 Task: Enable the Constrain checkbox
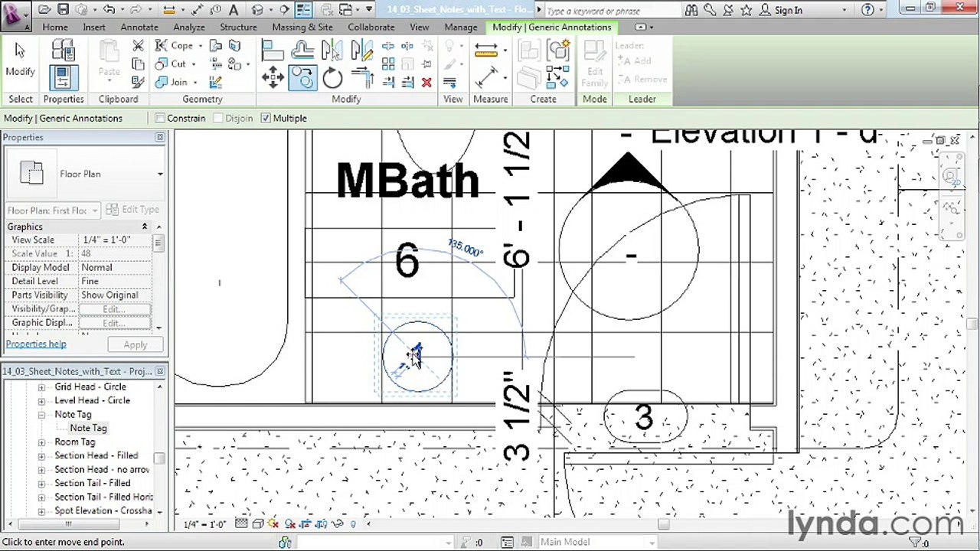click(x=160, y=118)
